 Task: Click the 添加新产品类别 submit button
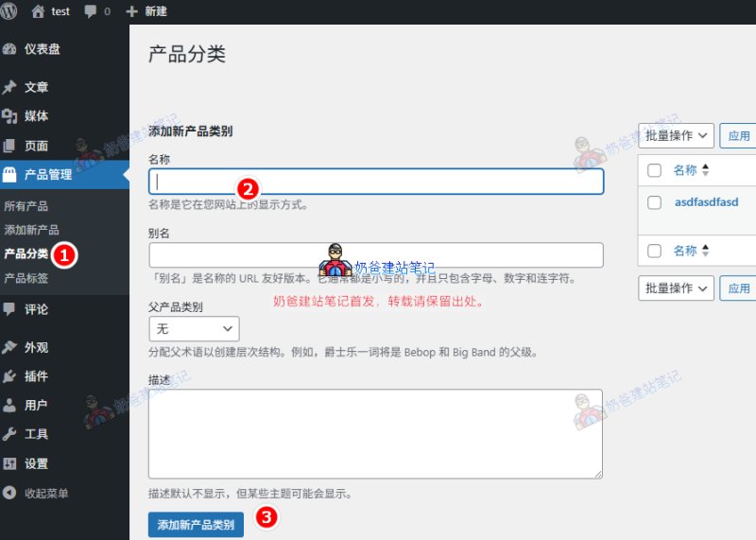pos(196,525)
